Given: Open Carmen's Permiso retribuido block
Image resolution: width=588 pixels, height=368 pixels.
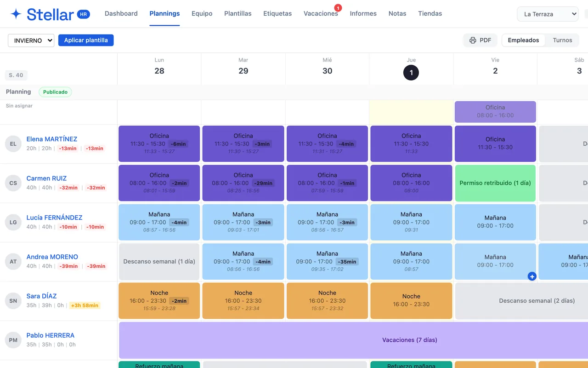Looking at the screenshot, I should [495, 183].
